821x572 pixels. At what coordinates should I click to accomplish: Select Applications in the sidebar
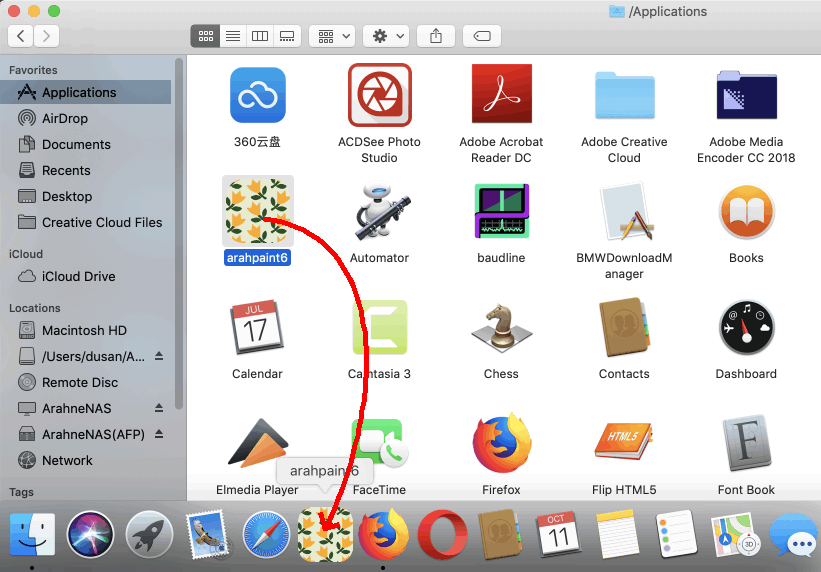tap(86, 92)
